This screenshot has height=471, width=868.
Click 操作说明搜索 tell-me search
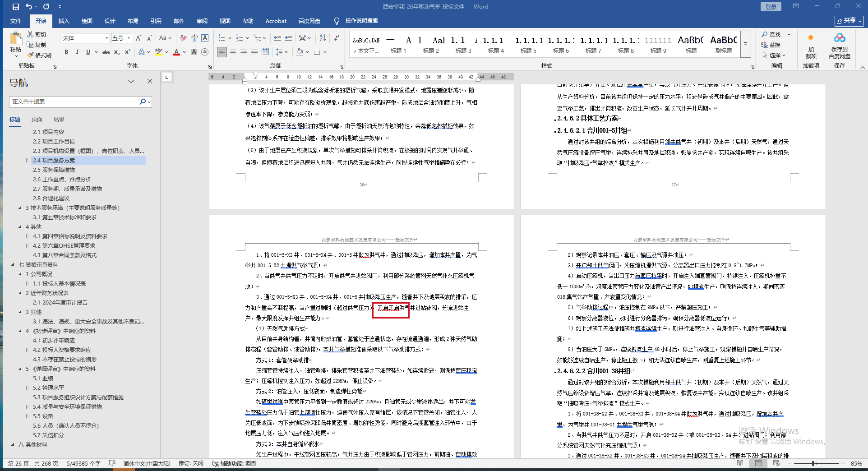356,21
